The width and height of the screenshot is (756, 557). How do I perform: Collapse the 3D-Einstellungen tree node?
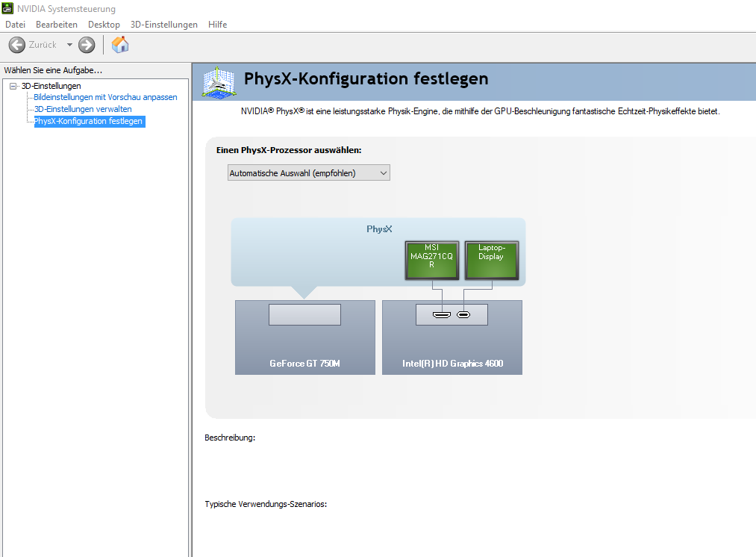pos(13,86)
